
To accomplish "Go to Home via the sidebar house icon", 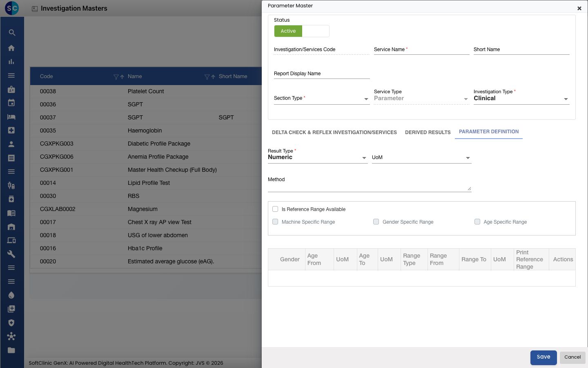I will (11, 48).
